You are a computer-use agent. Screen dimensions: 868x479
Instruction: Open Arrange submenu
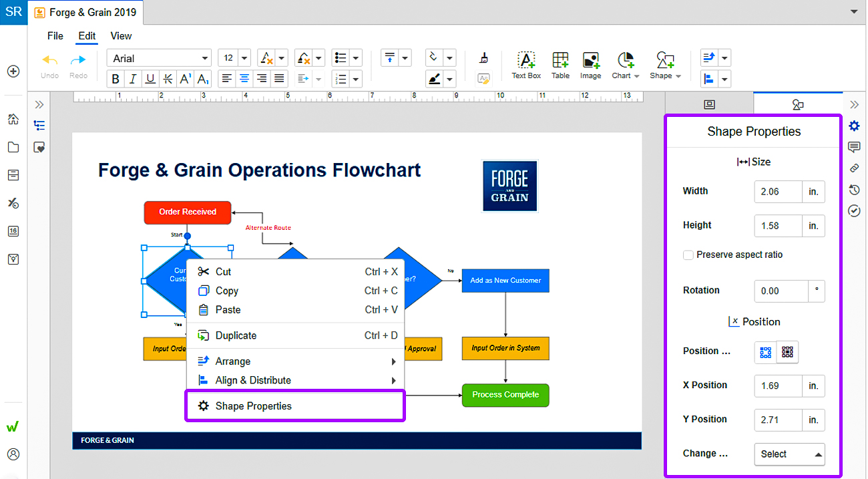click(x=295, y=361)
